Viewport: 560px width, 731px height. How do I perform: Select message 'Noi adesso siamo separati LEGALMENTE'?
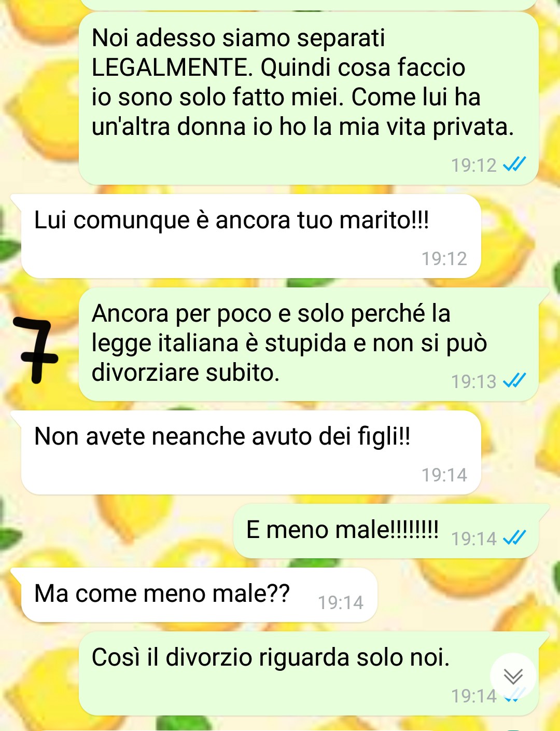pos(309,99)
